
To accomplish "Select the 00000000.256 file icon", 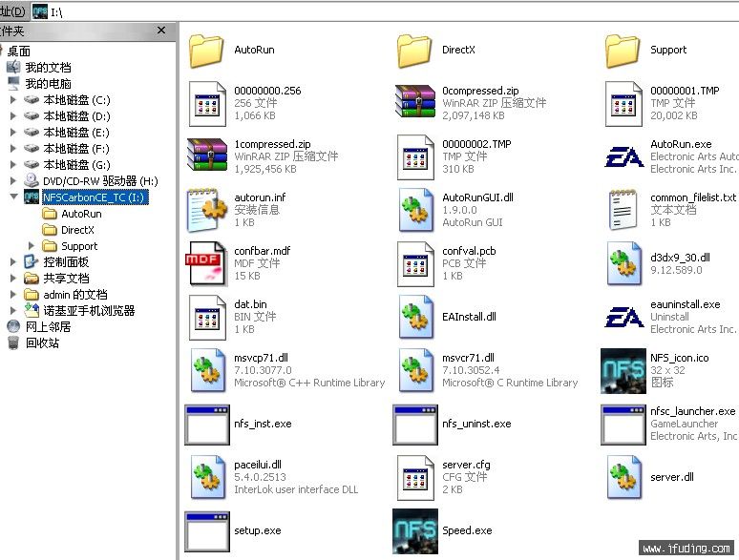I will pos(207,104).
